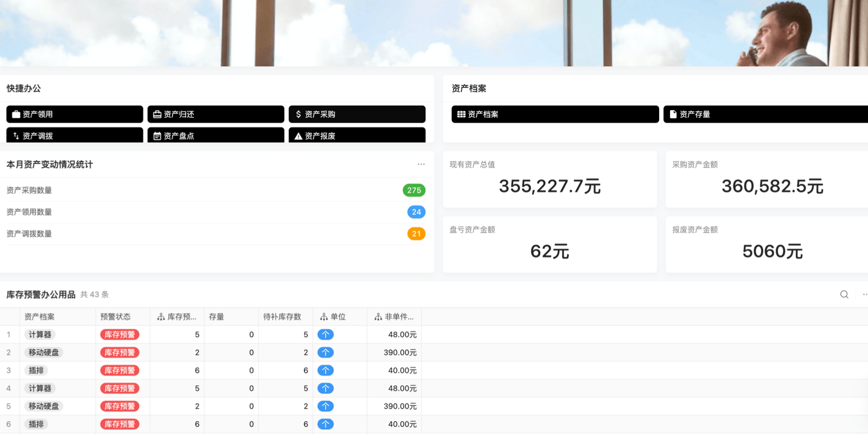Open the 资产档案 grid button
This screenshot has height=434, width=868.
555,114
